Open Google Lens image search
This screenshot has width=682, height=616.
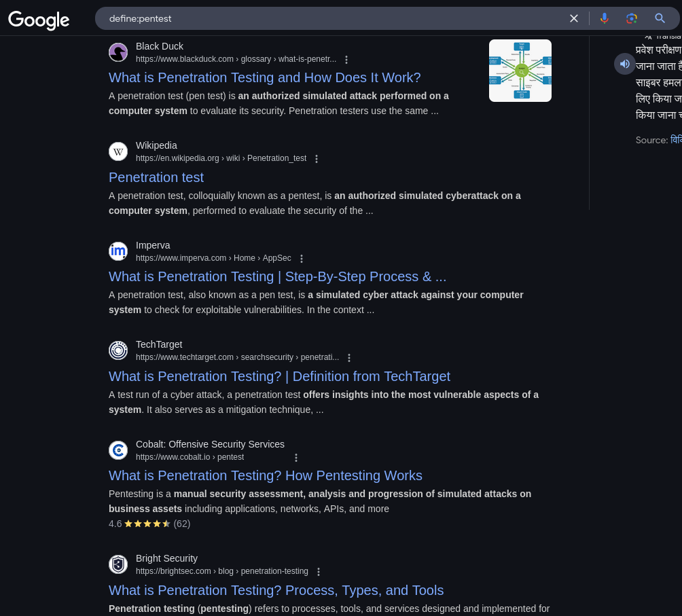coord(632,18)
